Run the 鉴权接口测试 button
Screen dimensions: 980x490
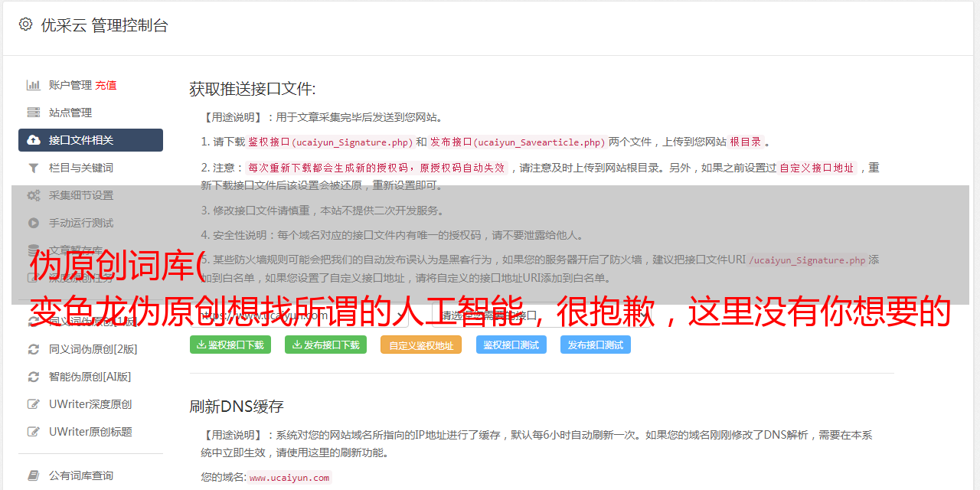[511, 345]
